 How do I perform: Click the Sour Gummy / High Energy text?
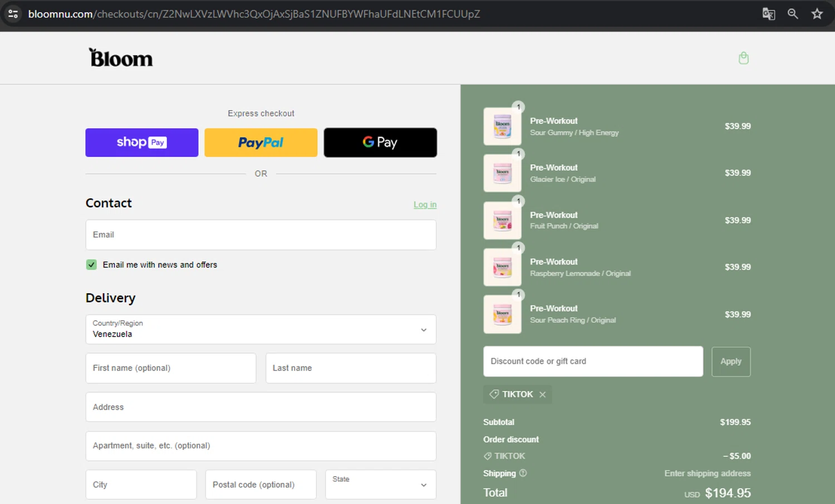click(x=574, y=133)
